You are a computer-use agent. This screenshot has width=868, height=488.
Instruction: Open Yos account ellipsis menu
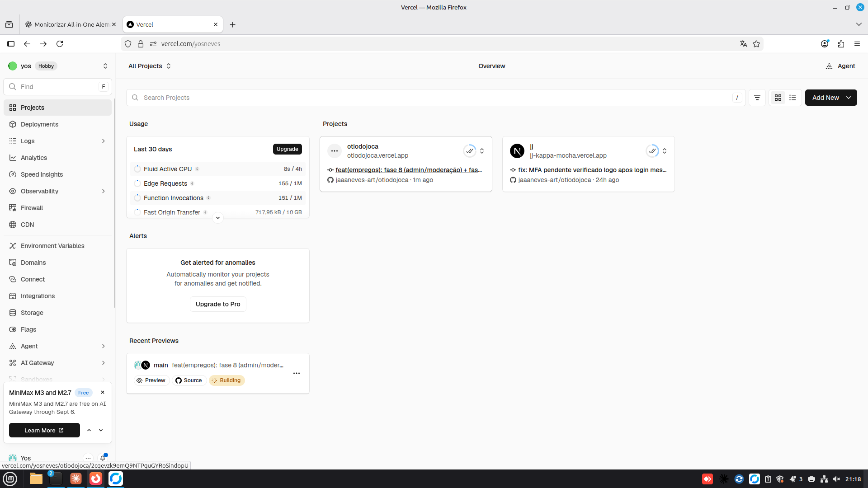[x=88, y=458]
